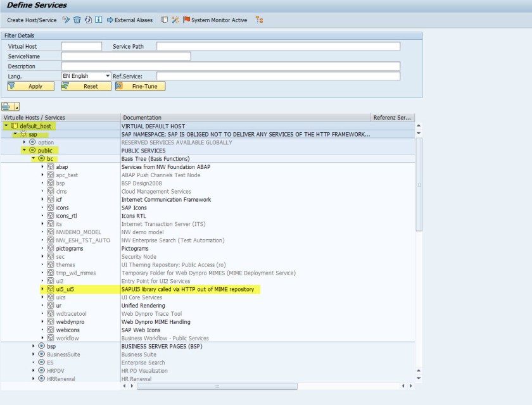The height and width of the screenshot is (405, 532).
Task: Click the document icon after External Aliases
Action: 165,20
